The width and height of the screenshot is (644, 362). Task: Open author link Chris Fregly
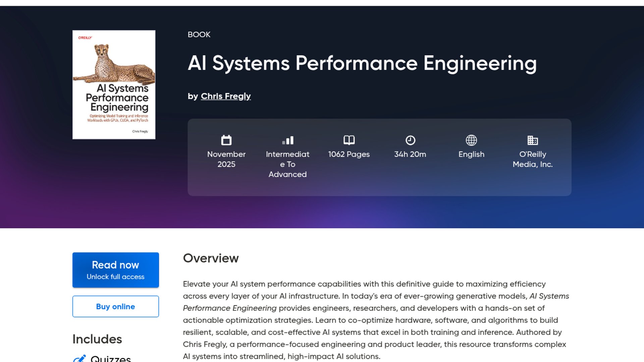click(x=226, y=96)
